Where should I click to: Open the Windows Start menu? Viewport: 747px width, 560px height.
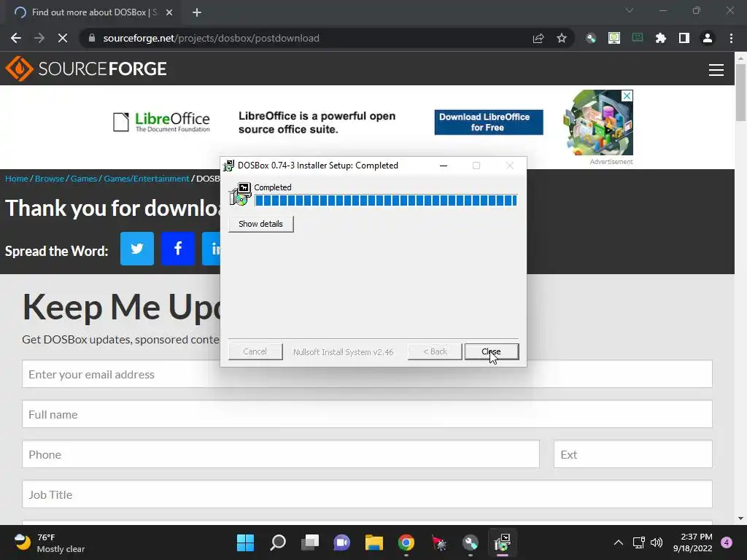(x=245, y=542)
